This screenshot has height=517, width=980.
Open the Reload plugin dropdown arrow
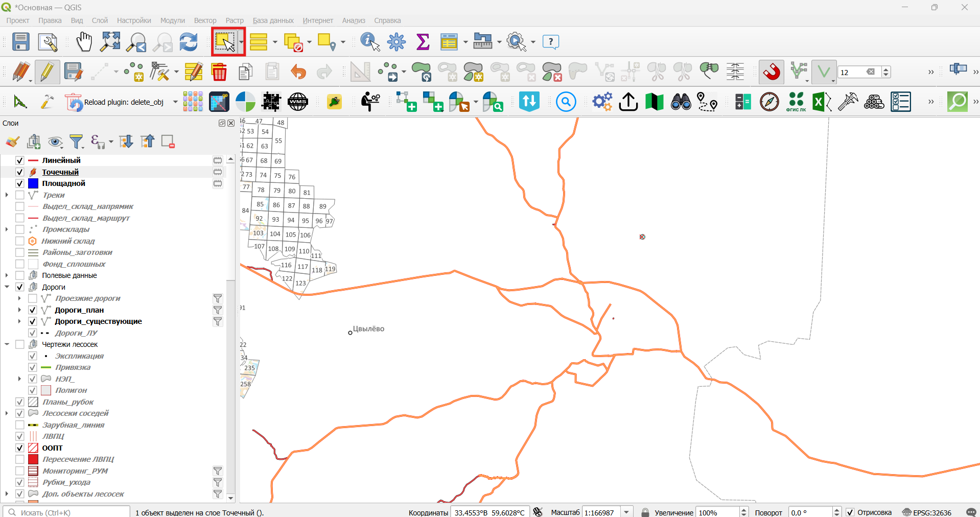pyautogui.click(x=175, y=102)
